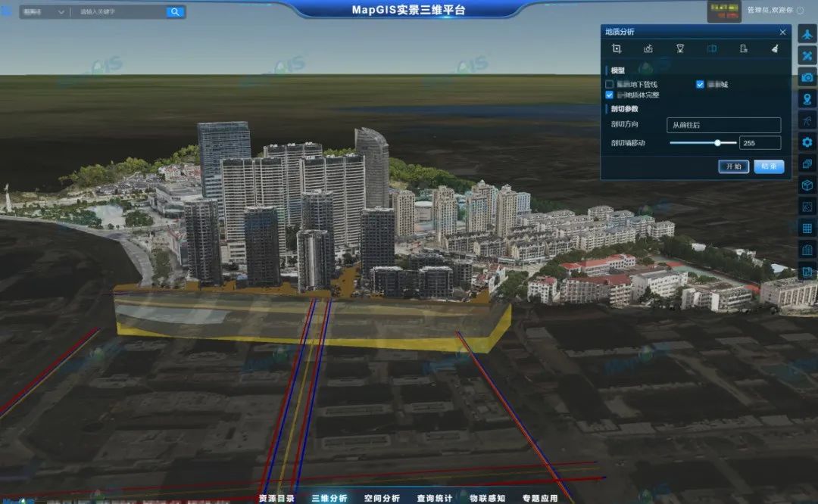Click the 3D cube model icon in right sidebar
This screenshot has width=818, height=504.
click(807, 185)
